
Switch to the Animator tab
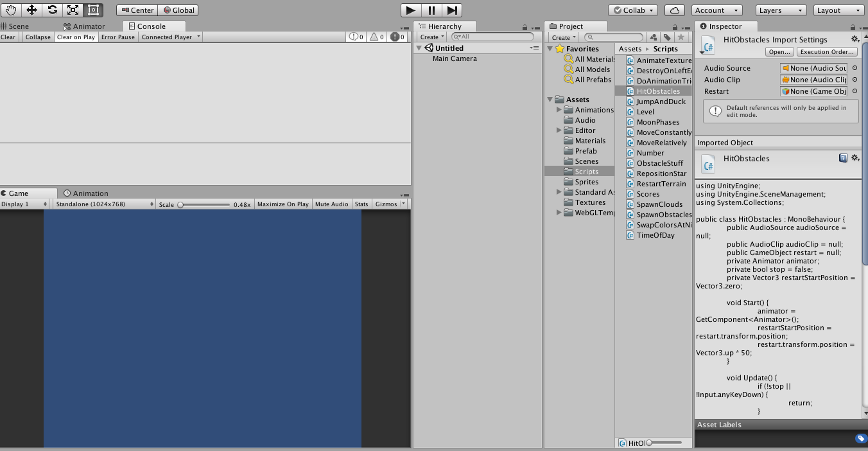[84, 26]
